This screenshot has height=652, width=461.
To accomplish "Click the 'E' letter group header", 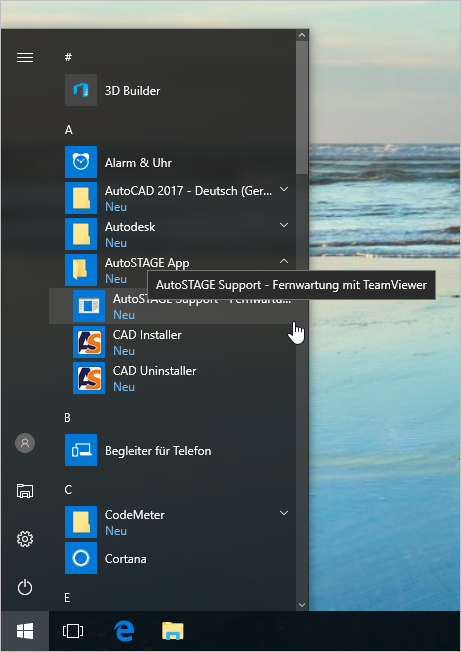I will pyautogui.click(x=67, y=598).
